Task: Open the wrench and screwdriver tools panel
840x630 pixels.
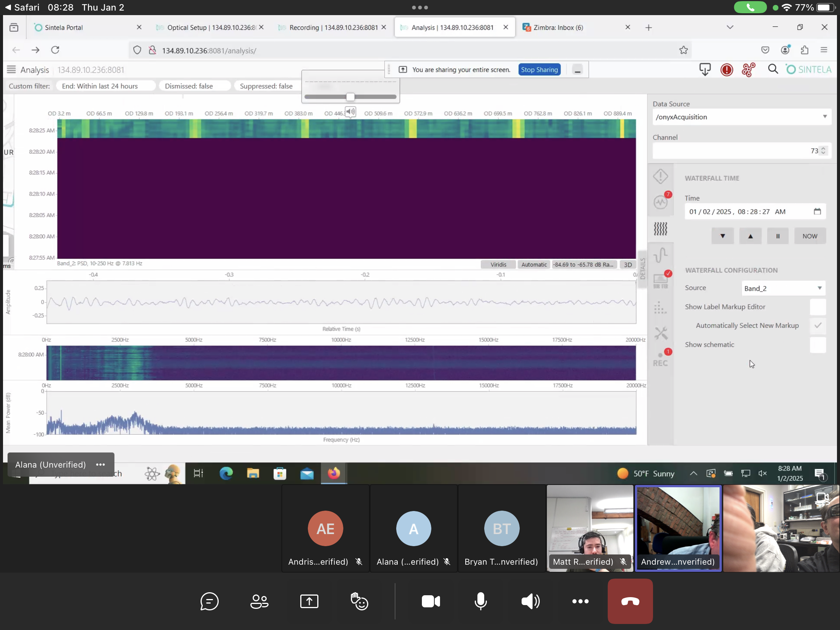Action: click(661, 334)
